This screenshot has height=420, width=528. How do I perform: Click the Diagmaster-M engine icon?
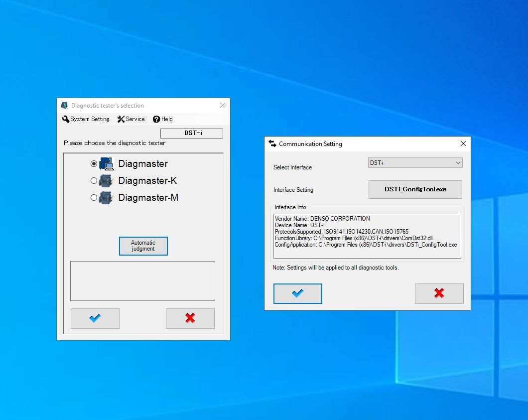tap(106, 198)
